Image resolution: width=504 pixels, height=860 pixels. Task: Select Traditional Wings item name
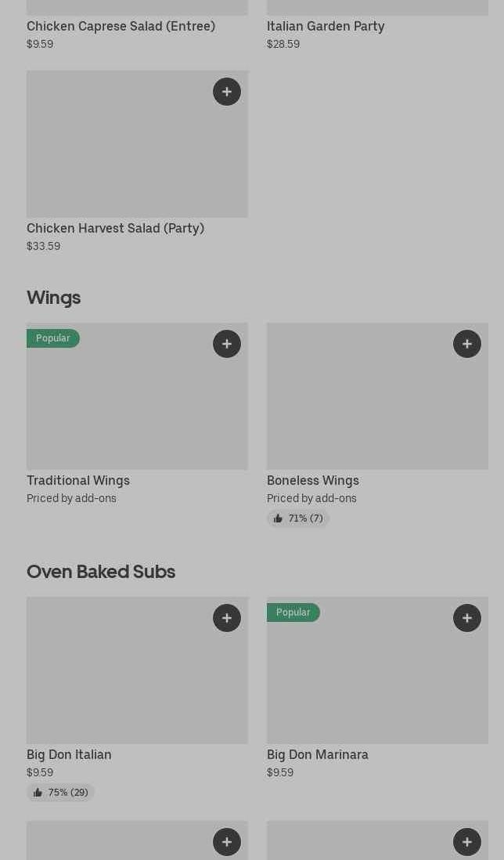(78, 480)
